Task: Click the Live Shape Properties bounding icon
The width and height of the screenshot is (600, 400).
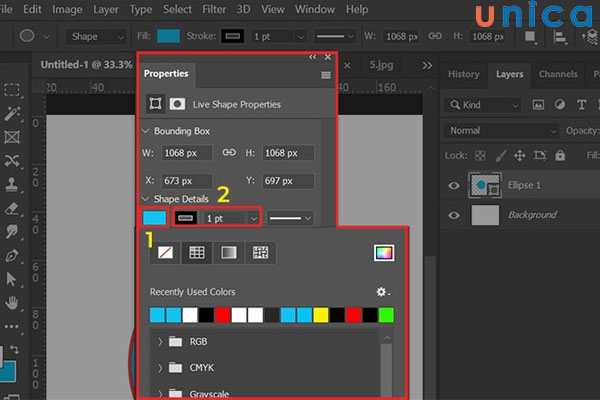Action: (155, 104)
